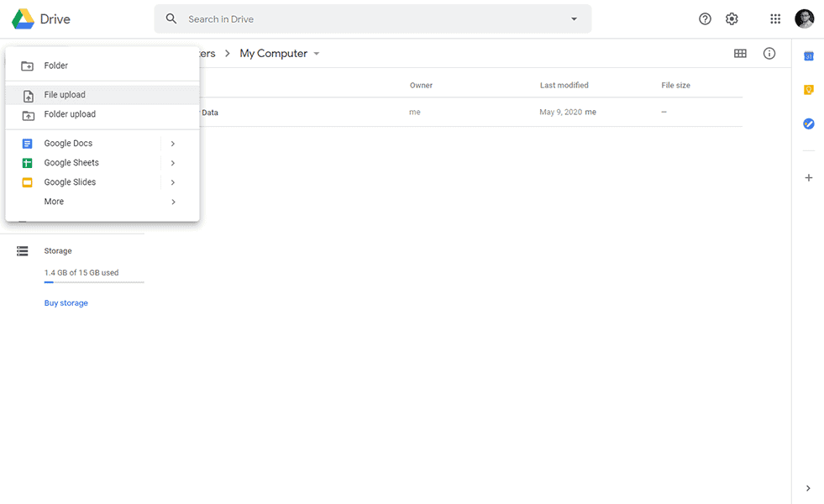Click the Google Sheets icon

(x=28, y=163)
